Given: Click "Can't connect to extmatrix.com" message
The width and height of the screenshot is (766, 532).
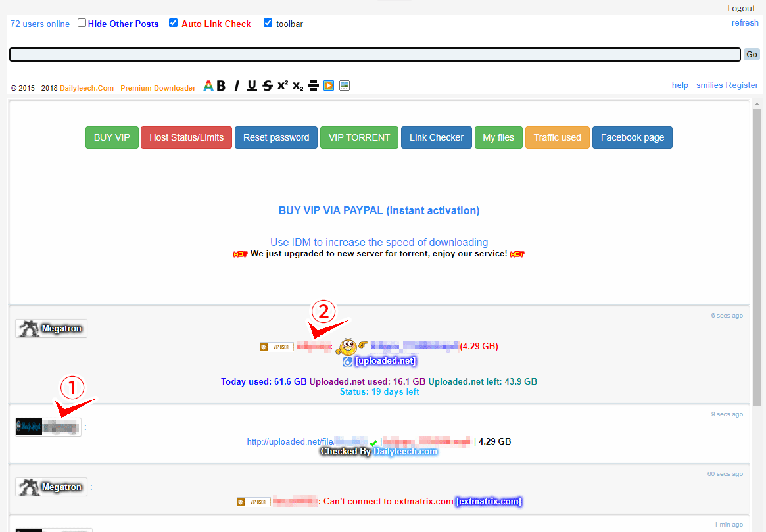Looking at the screenshot, I should pos(389,502).
